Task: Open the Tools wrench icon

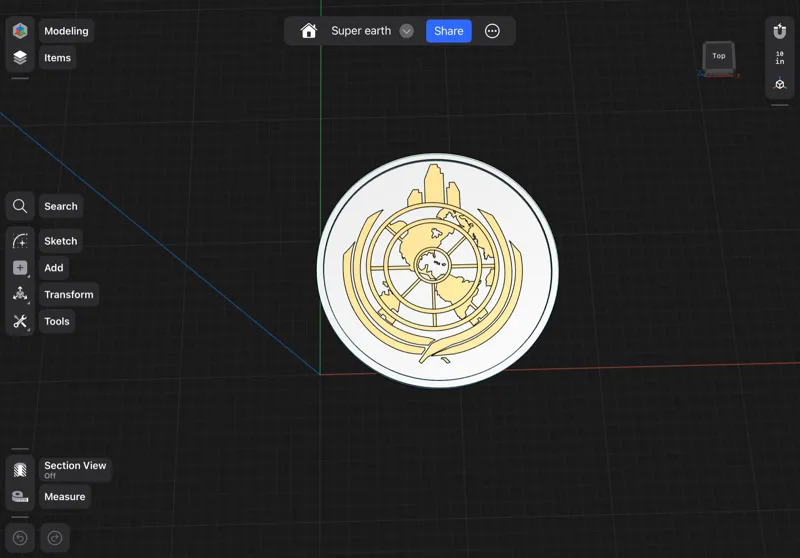Action: [20, 321]
